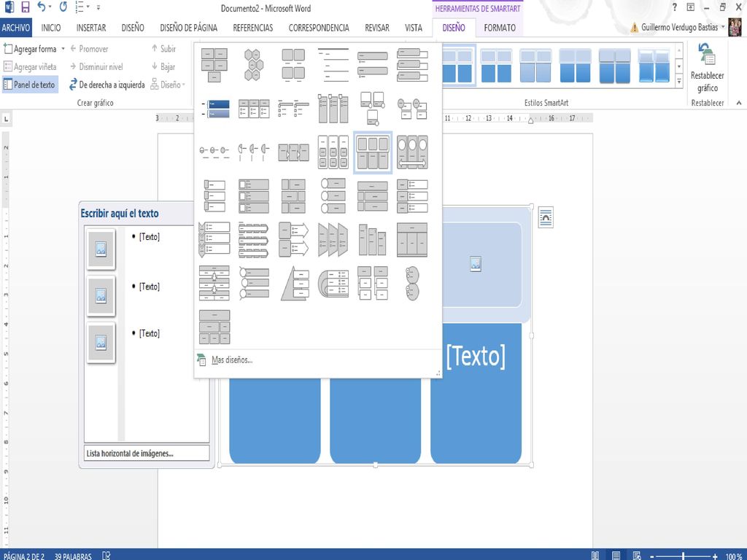The image size is (747, 560).
Task: Click the Save icon in quick access toolbar
Action: click(x=26, y=7)
